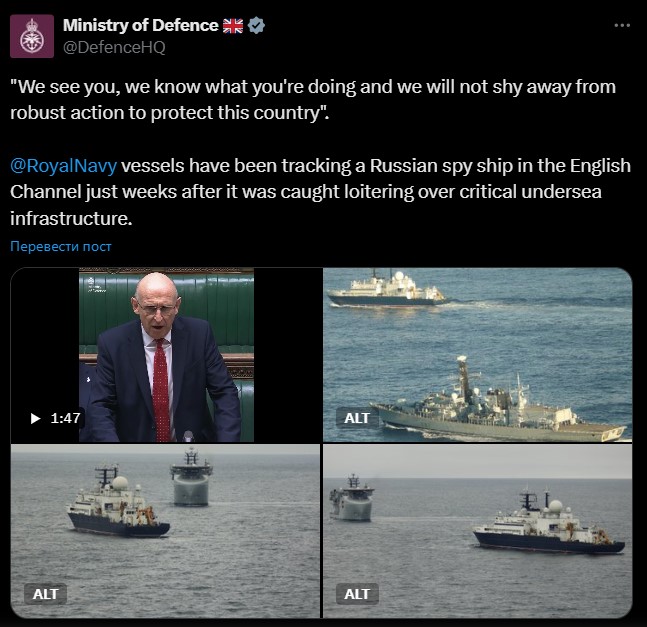Image resolution: width=647 pixels, height=627 pixels.
Task: Open the Ministry of Defence display name
Action: click(140, 26)
